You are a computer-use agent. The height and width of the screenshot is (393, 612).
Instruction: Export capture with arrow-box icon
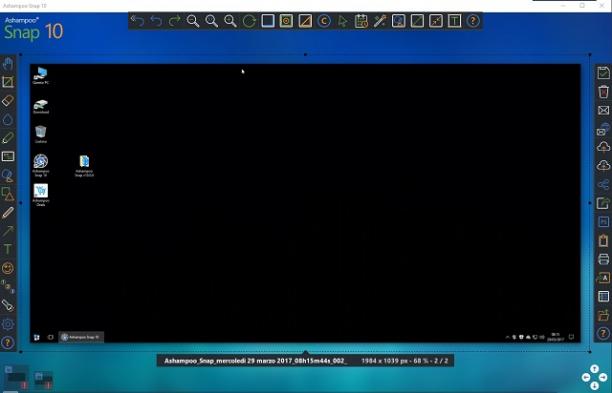603,203
